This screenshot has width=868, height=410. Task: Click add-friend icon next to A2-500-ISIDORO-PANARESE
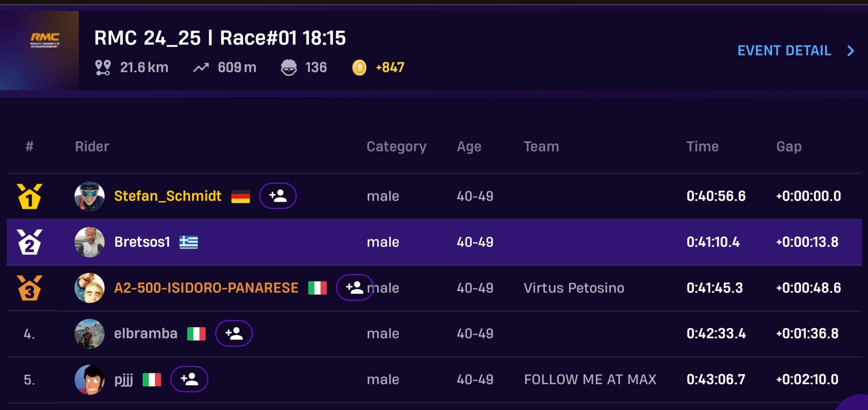(x=354, y=287)
